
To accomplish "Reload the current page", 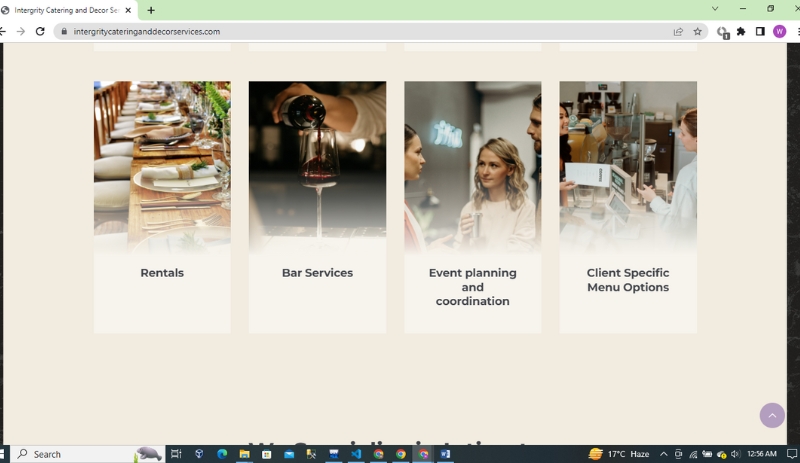I will pyautogui.click(x=40, y=32).
